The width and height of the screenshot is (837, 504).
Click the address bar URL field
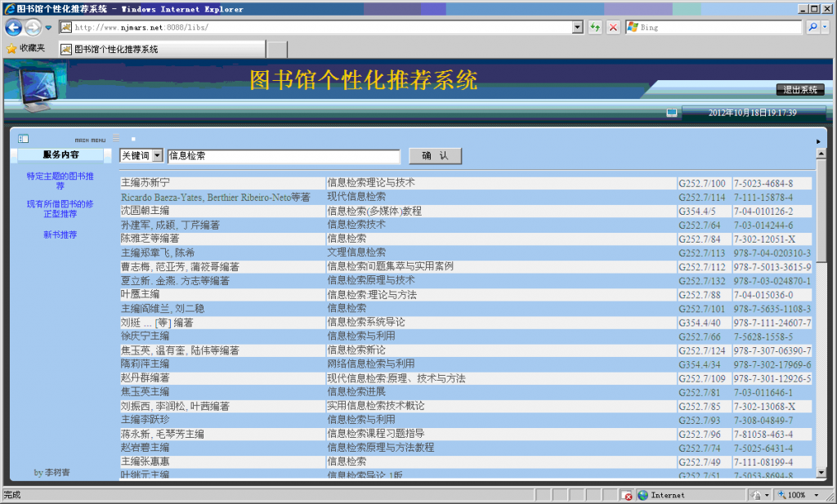tap(322, 27)
